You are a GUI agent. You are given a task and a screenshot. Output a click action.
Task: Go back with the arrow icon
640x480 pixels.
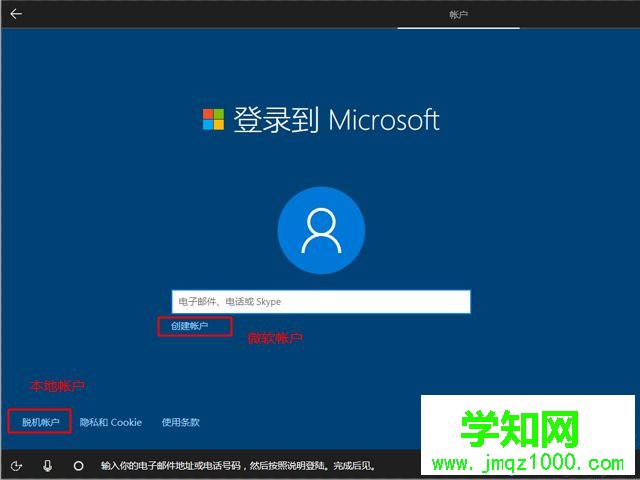[x=16, y=14]
